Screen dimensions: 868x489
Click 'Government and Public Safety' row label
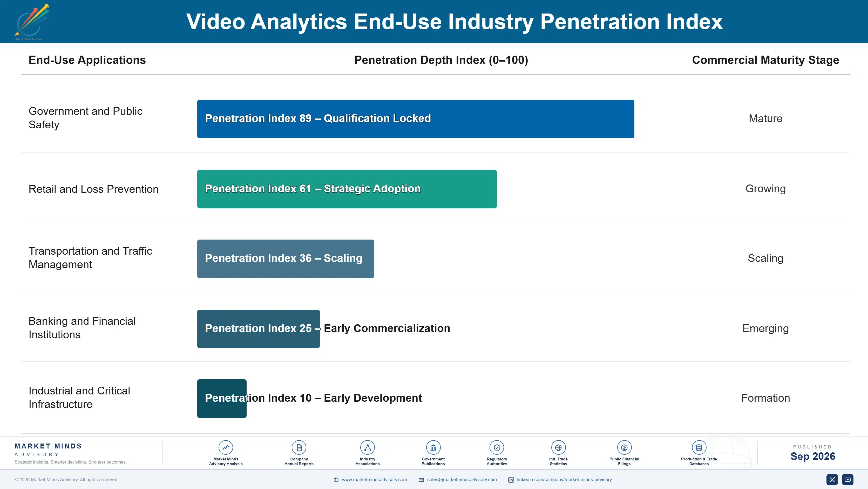pos(86,118)
